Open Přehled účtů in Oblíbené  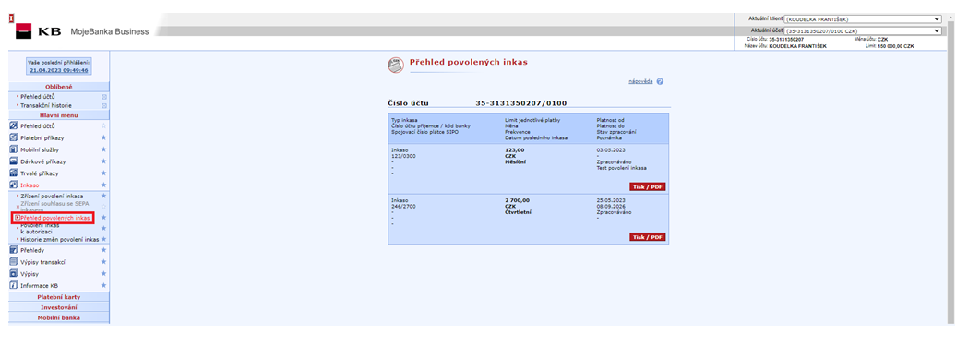pos(38,97)
